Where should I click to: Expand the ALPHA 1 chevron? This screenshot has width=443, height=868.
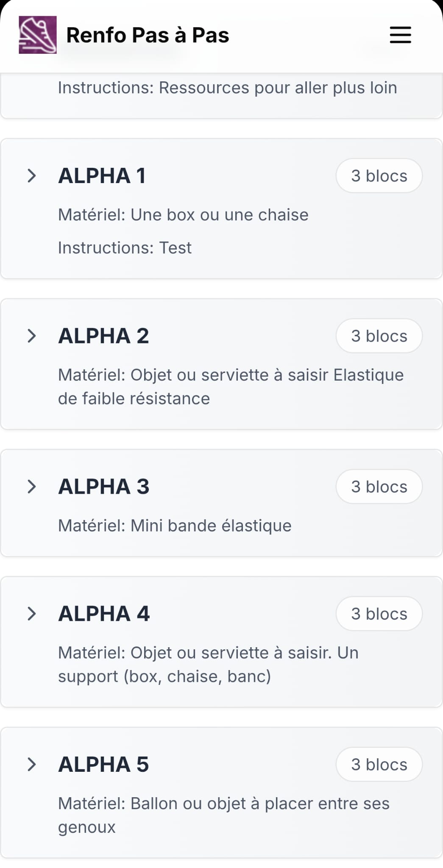(x=31, y=175)
